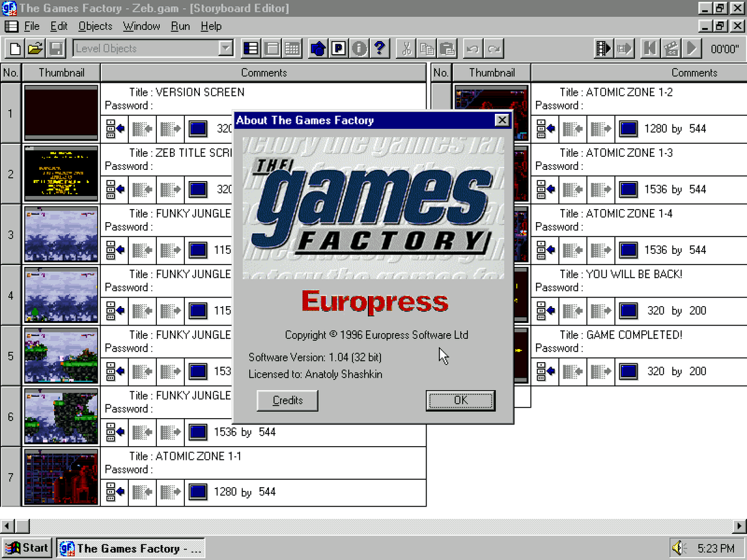Click the rewind-to-start playback icon
This screenshot has width=747, height=560.
click(651, 49)
